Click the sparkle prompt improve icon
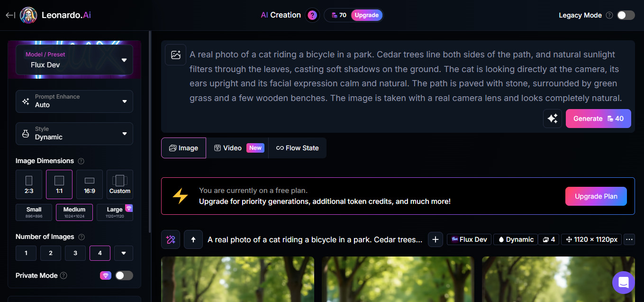The image size is (644, 302). [553, 119]
